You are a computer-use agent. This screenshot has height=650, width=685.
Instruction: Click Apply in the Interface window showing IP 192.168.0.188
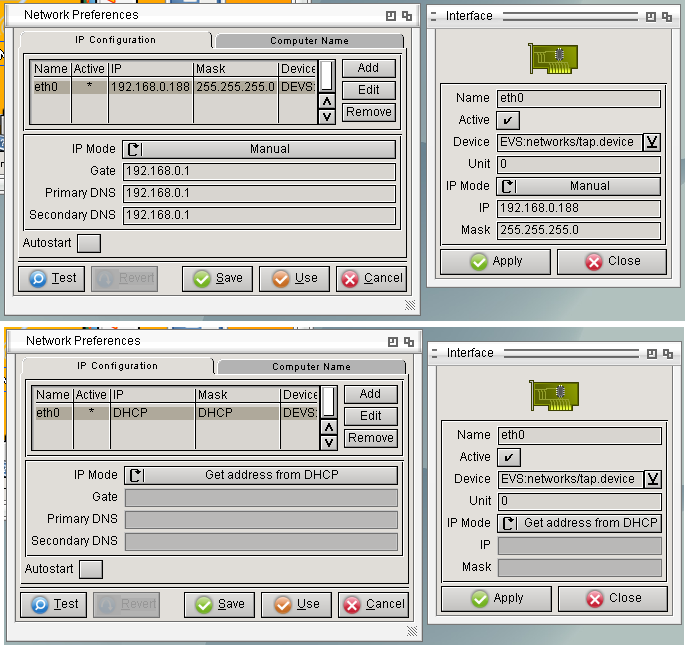point(495,261)
